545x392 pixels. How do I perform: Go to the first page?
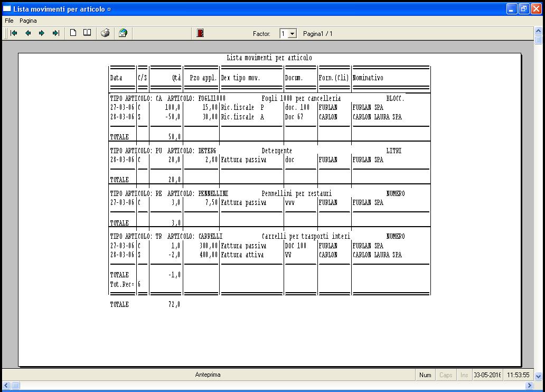pos(14,33)
